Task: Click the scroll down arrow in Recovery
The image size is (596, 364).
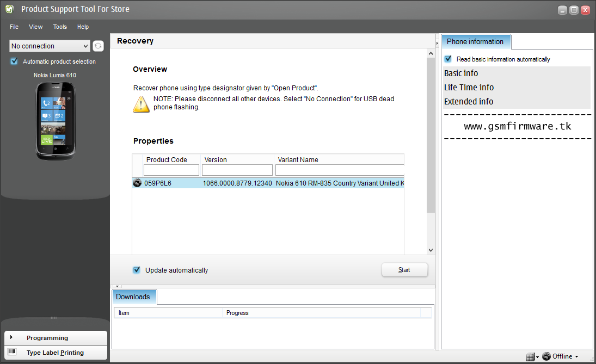Action: point(431,250)
